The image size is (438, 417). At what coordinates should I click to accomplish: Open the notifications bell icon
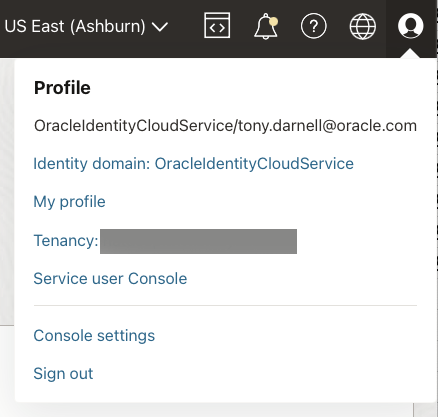[x=266, y=26]
